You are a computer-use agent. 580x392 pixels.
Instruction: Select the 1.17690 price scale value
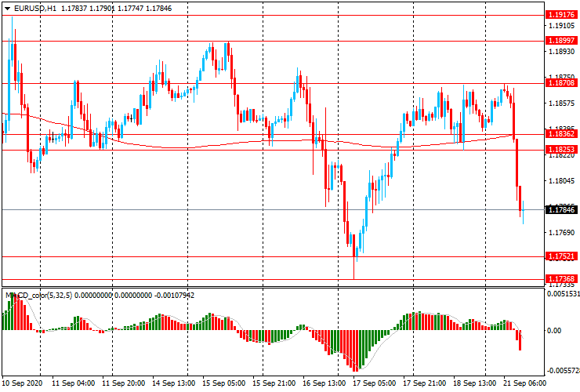click(x=562, y=233)
